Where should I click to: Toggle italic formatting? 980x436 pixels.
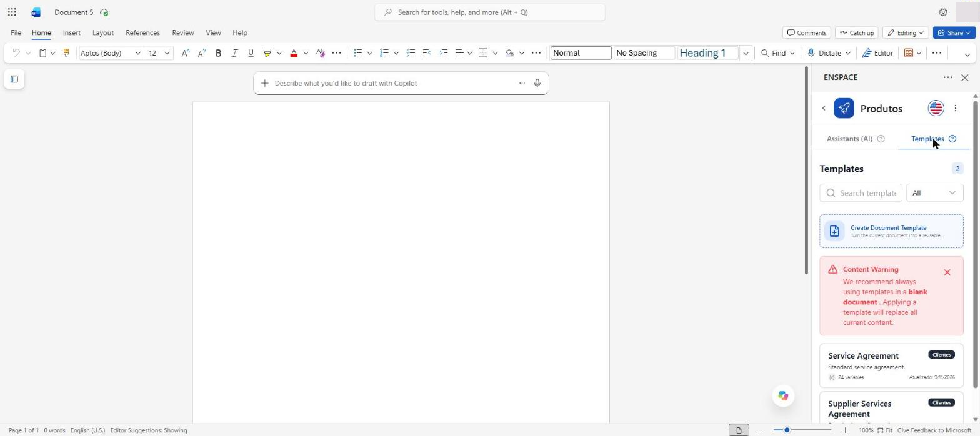click(234, 53)
